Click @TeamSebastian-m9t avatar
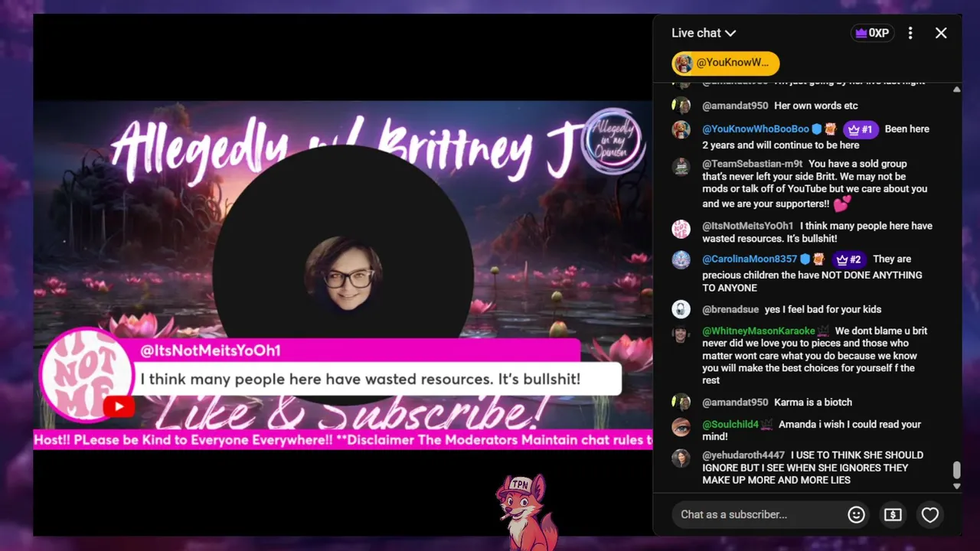This screenshot has width=980, height=551. (x=681, y=166)
